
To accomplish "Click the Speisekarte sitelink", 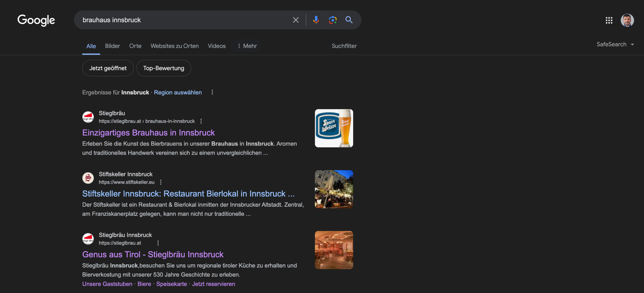I will (x=172, y=284).
